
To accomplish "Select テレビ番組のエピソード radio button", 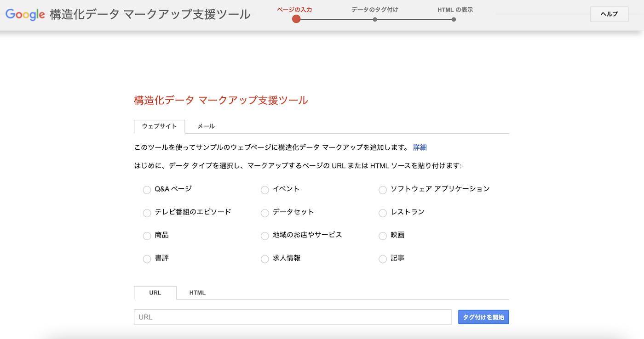I will point(147,213).
